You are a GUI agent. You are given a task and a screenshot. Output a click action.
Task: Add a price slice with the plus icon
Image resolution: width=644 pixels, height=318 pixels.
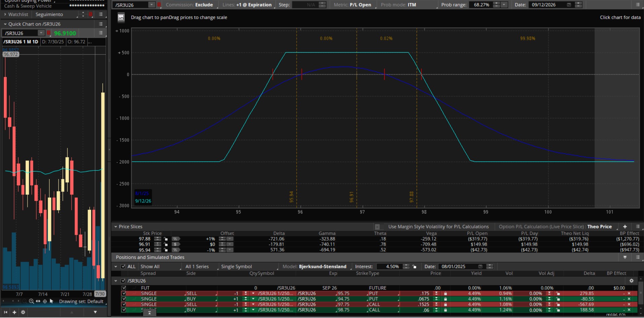(625, 227)
